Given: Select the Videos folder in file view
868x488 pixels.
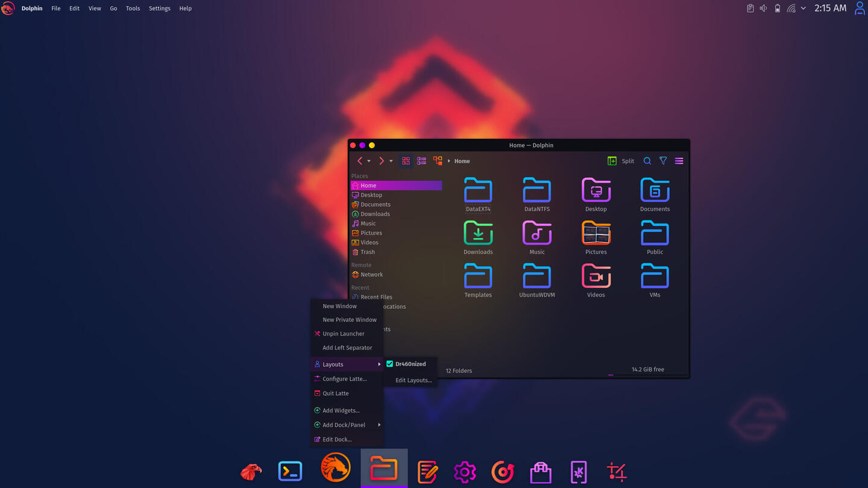Looking at the screenshot, I should point(596,280).
